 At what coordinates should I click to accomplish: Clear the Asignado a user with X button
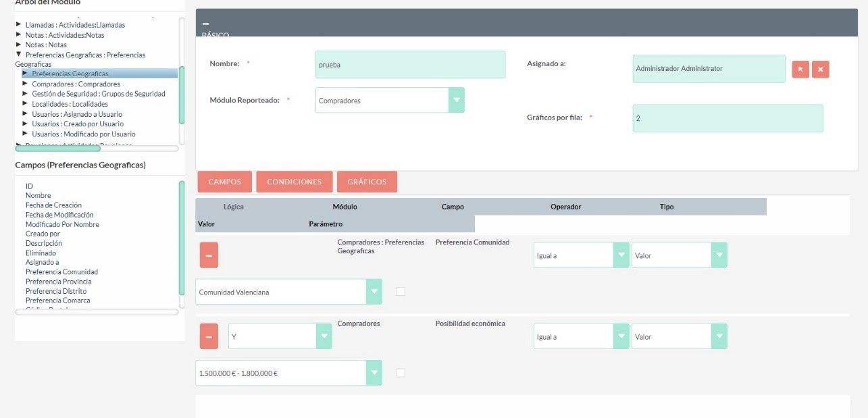[820, 70]
